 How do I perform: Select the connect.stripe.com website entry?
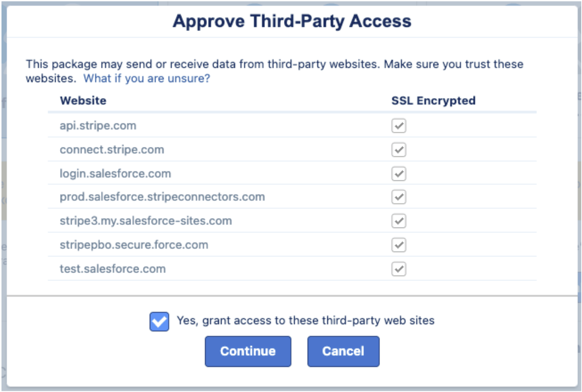[112, 150]
